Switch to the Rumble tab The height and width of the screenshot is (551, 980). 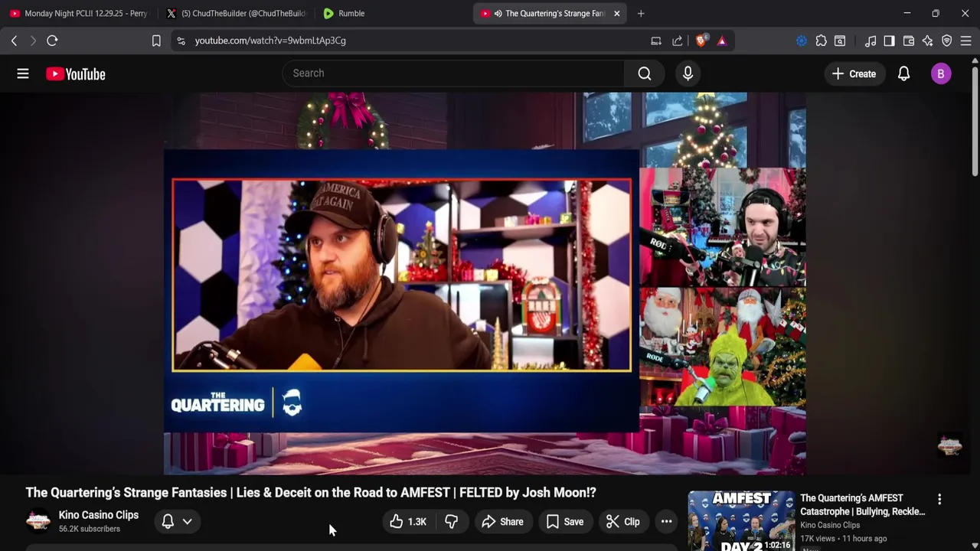coord(392,13)
